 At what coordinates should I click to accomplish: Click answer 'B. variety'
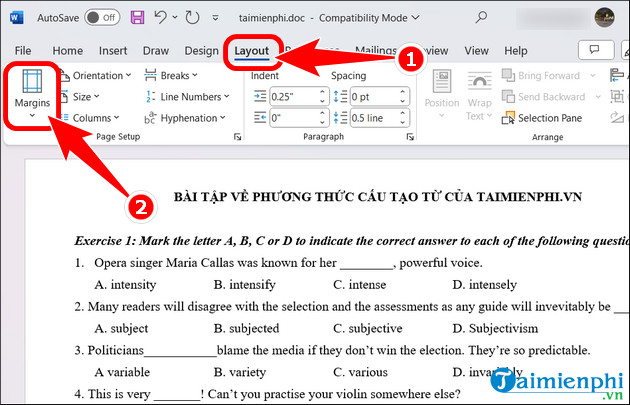(x=240, y=372)
